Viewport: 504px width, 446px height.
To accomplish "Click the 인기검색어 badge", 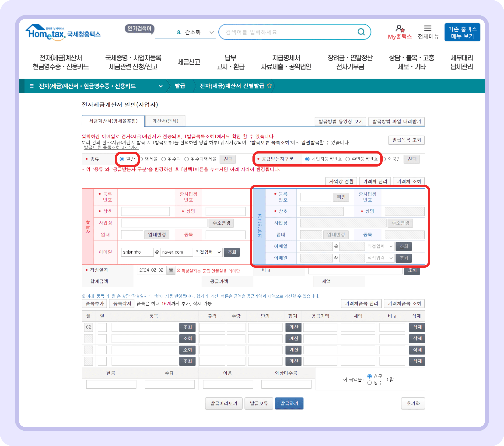I will coord(140,29).
